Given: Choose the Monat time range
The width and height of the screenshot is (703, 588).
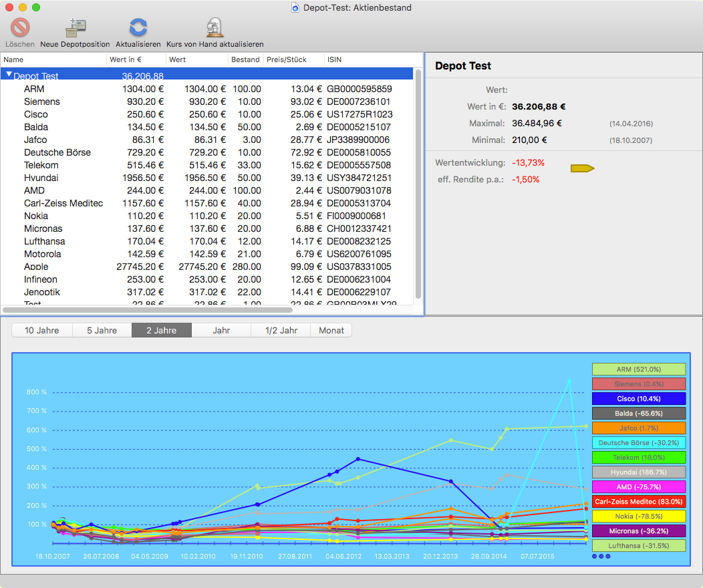Looking at the screenshot, I should [331, 330].
